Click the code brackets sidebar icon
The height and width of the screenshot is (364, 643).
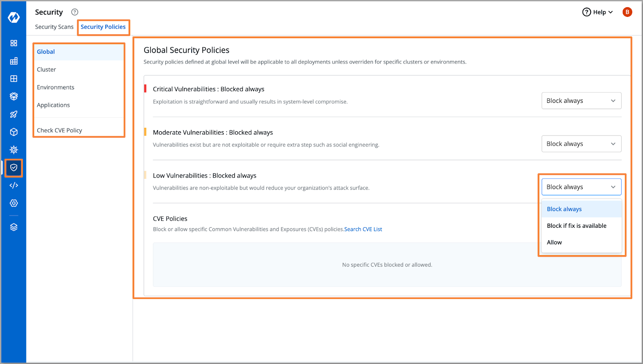click(14, 185)
